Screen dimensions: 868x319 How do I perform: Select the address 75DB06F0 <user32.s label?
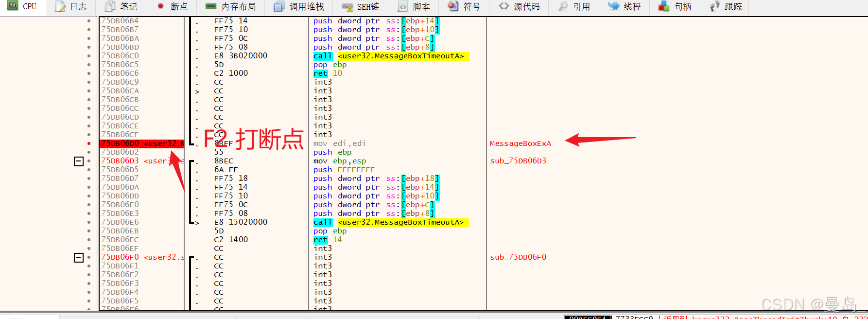(x=142, y=257)
